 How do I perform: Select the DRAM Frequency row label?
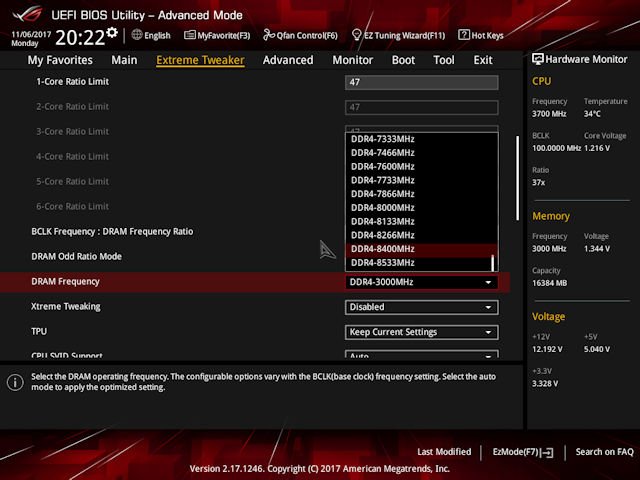65,282
